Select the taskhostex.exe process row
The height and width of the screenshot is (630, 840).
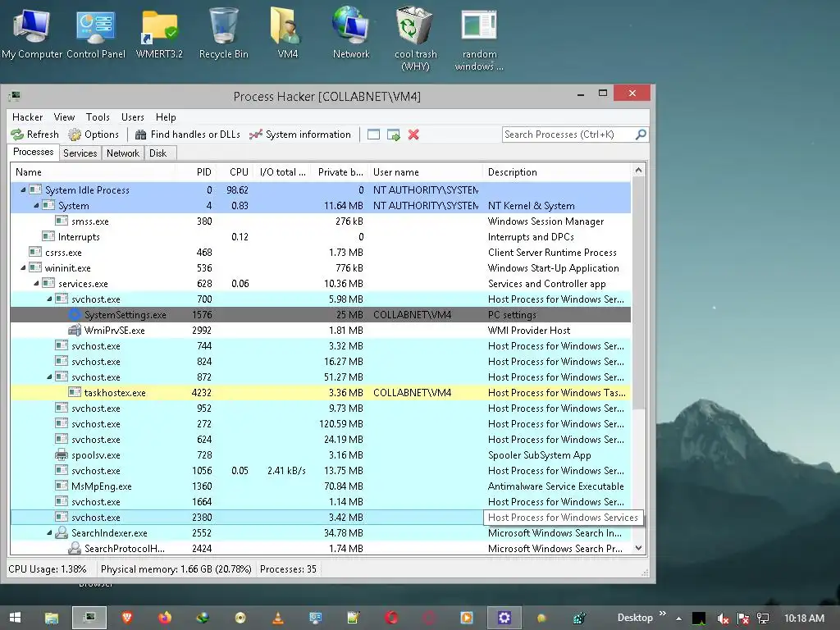(x=321, y=393)
